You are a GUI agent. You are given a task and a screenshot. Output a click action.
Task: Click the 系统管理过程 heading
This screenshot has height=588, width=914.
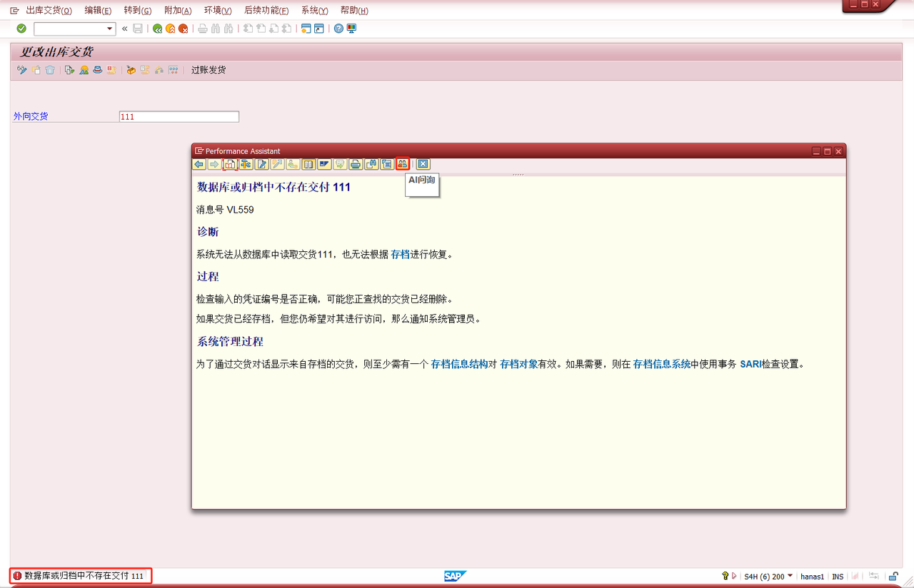tap(230, 342)
